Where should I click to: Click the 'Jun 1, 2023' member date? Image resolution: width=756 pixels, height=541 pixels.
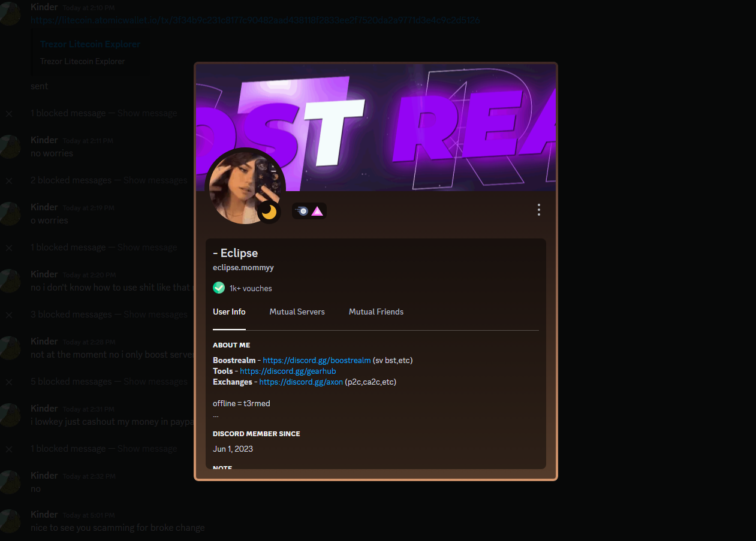coord(233,449)
